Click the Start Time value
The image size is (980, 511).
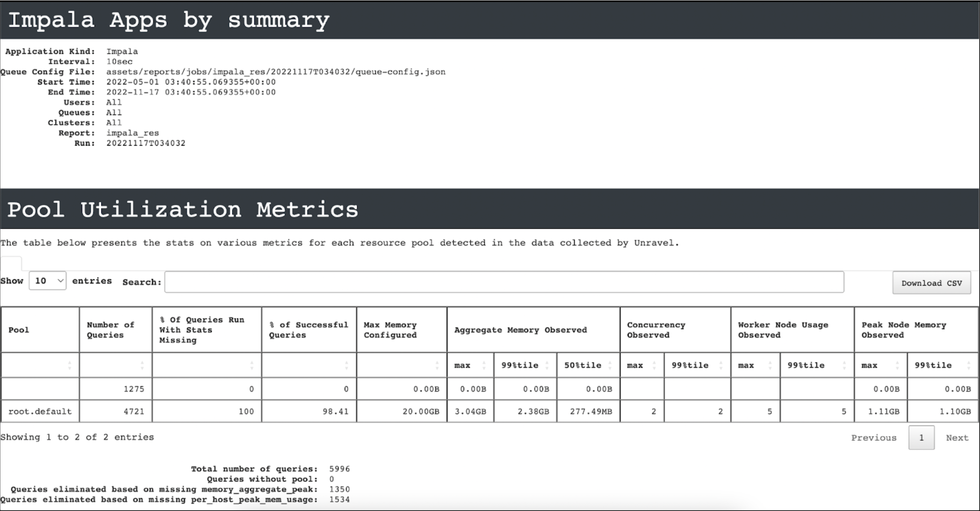point(191,82)
